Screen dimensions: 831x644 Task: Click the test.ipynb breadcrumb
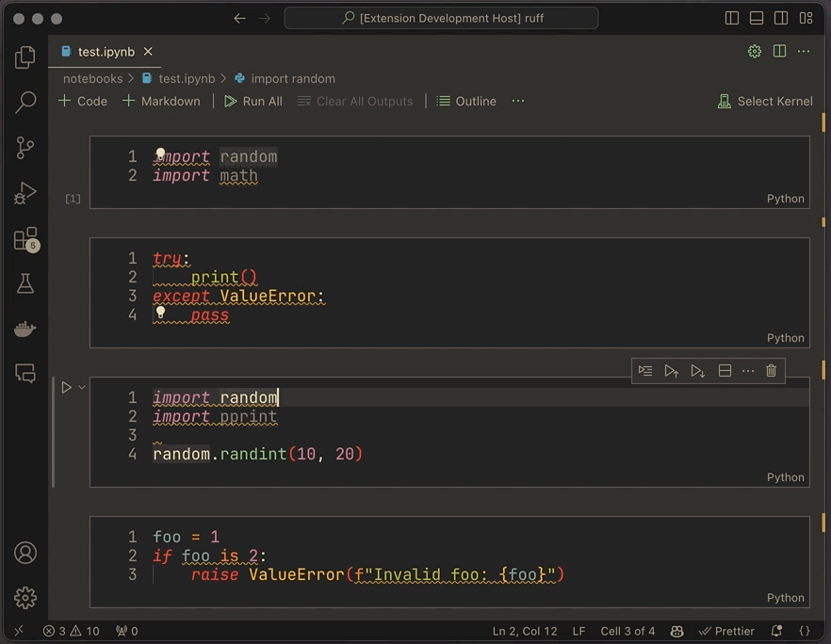pyautogui.click(x=180, y=78)
